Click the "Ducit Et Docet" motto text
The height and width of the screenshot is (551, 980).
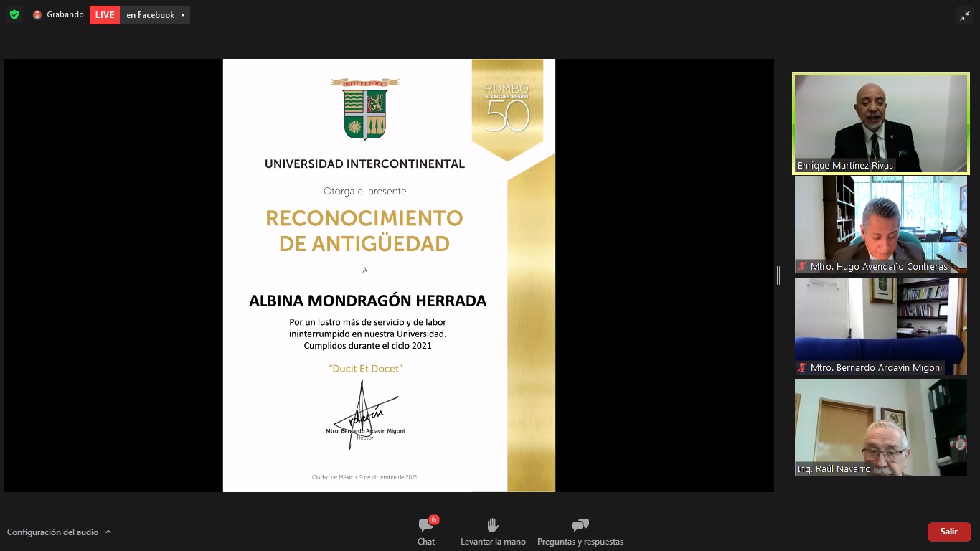[365, 368]
